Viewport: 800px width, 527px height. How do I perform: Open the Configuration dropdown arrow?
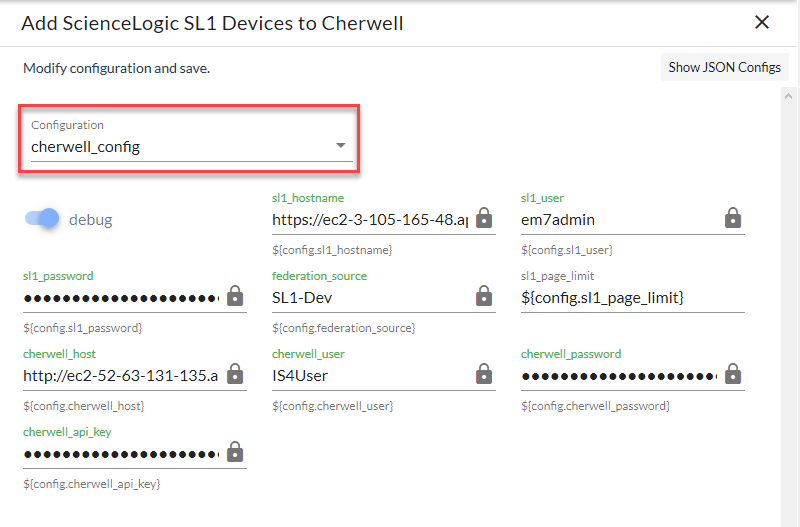(x=340, y=146)
